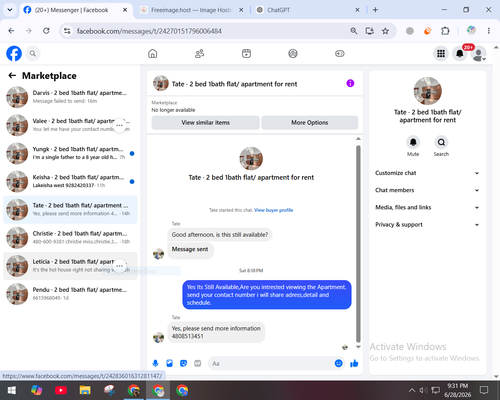Open the Facebook logo home link

(14, 53)
